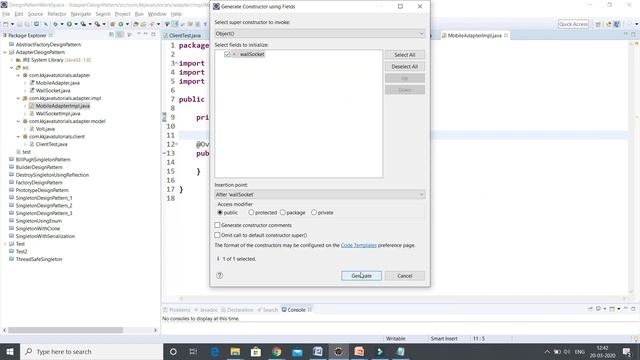Select the public access modifier
The width and height of the screenshot is (640, 360).
click(220, 212)
